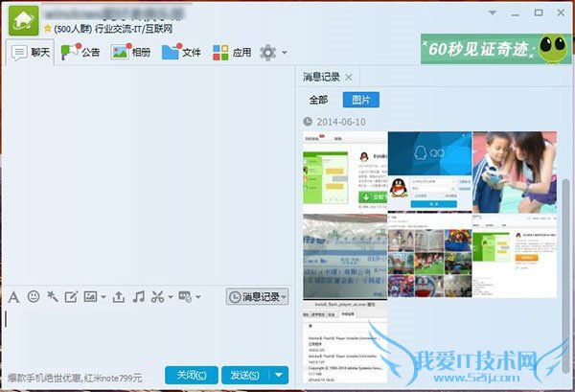Click the music note icon
This screenshot has height=392, width=575.
pos(139,297)
